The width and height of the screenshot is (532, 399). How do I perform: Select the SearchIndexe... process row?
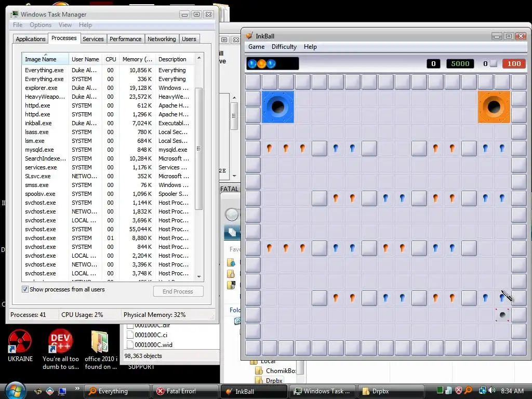point(108,158)
